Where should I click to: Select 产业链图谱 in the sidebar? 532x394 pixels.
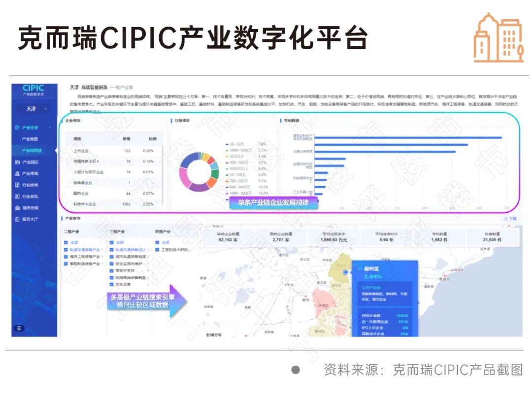click(32, 150)
